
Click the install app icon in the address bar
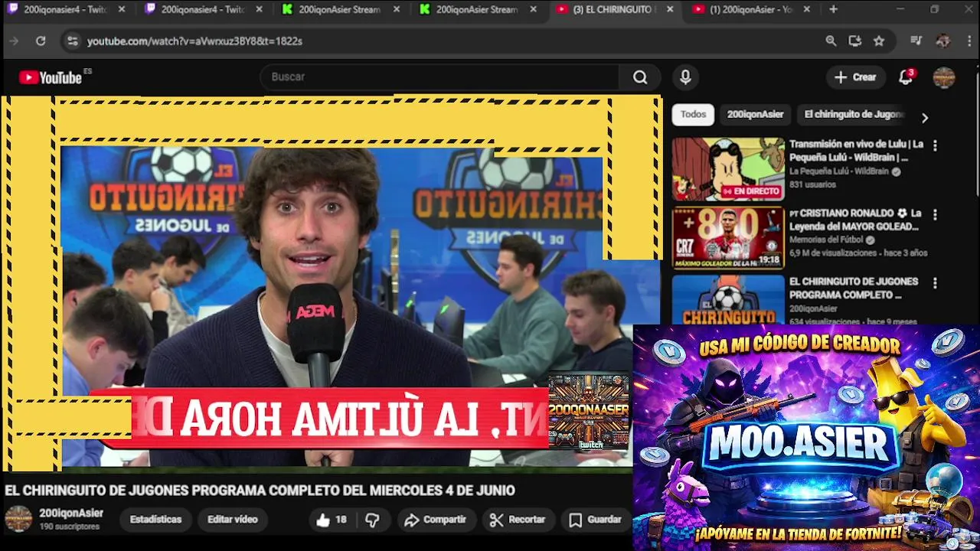[855, 41]
